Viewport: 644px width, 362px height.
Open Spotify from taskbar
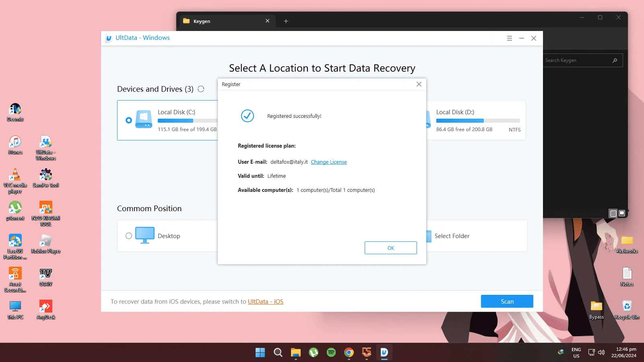[331, 352]
